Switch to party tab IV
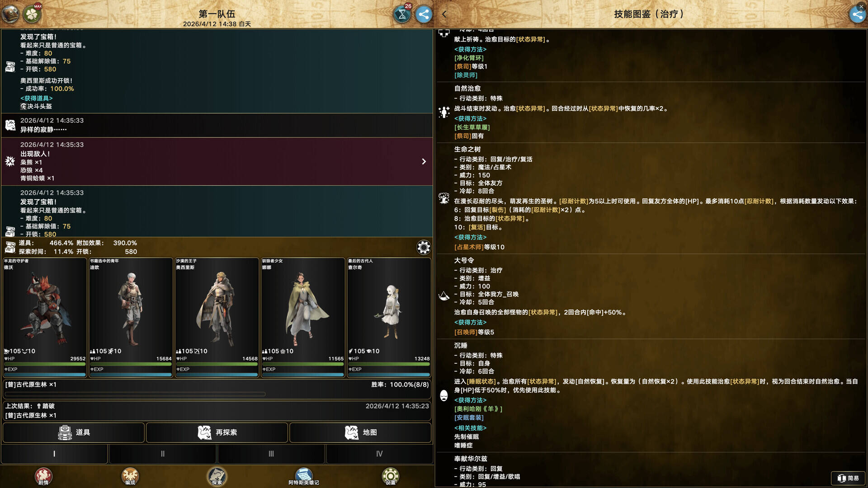 [379, 454]
